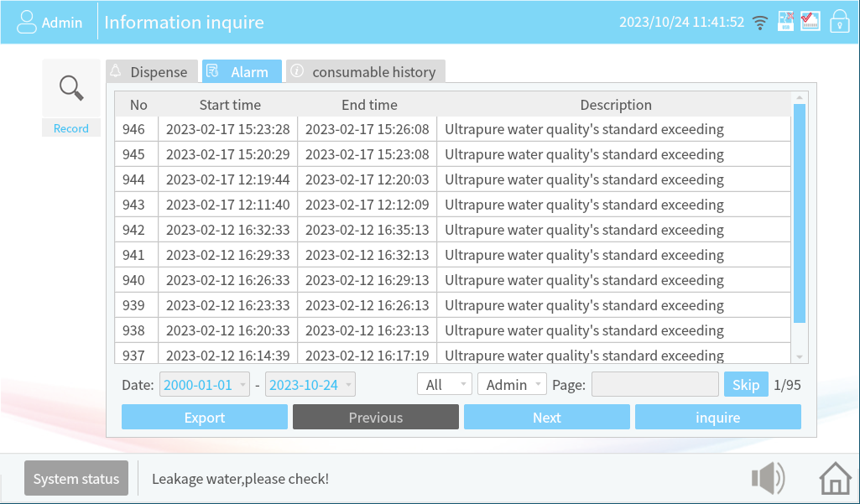Screen dimensions: 860x504
Task: Mute the alarm speaker icon
Action: click(769, 478)
